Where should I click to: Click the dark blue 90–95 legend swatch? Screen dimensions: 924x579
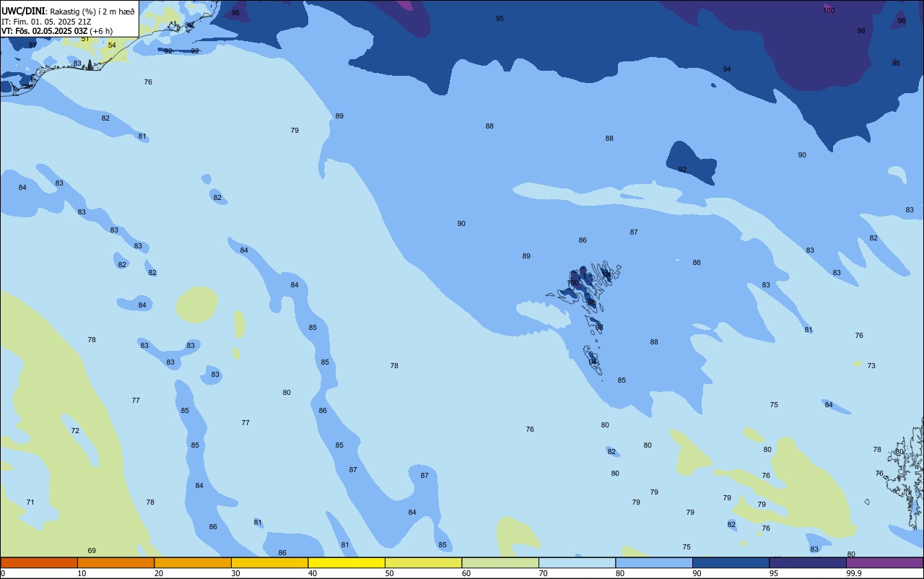pos(731,562)
